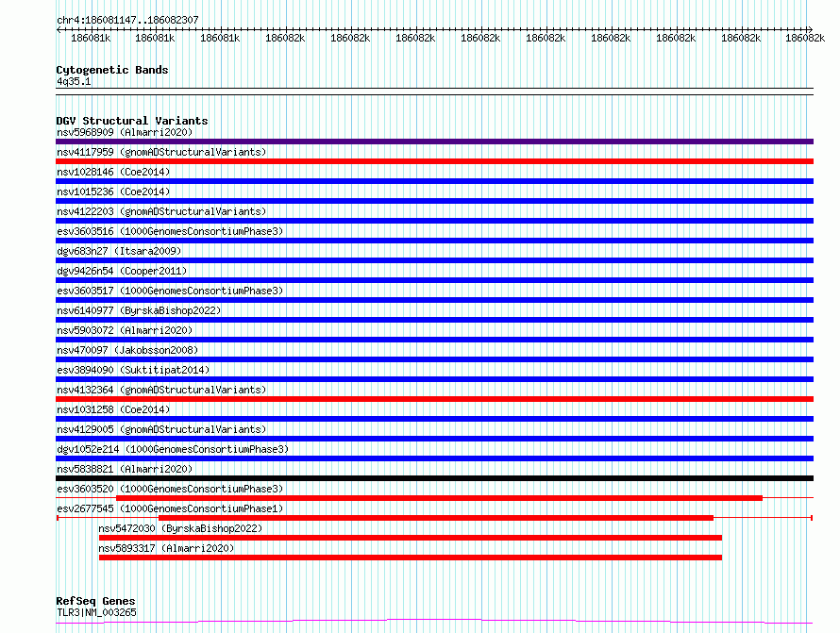Open nsv1031258 (Coe2014) label
Viewport: 840px width, 633px height.
click(x=113, y=409)
